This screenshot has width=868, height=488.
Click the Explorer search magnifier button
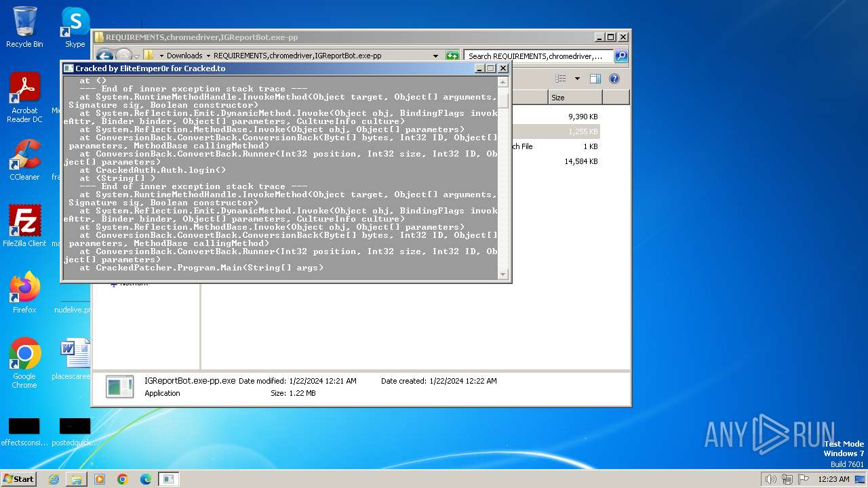coord(621,56)
